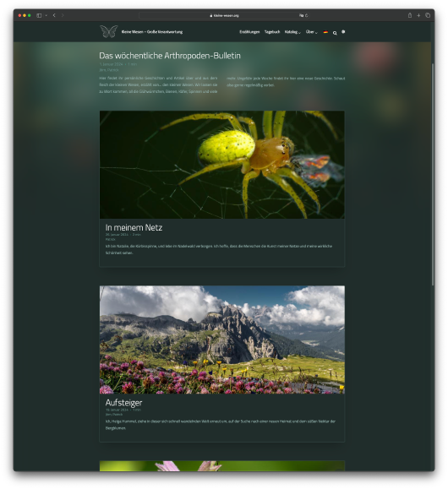448x489 pixels.
Task: Show the Safari sidebar
Action: [x=39, y=15]
